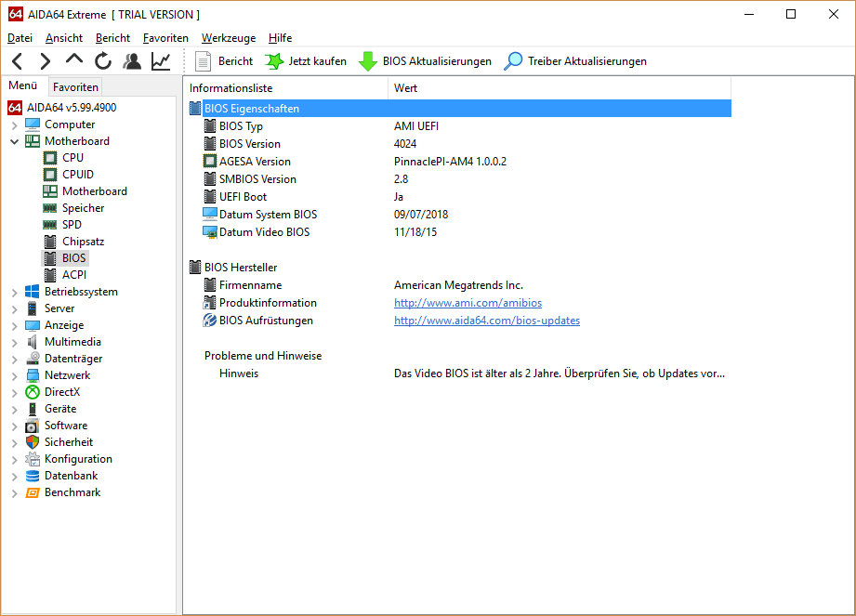The height and width of the screenshot is (616, 856).
Task: Click the orange Benchmark icon
Action: pos(33,492)
